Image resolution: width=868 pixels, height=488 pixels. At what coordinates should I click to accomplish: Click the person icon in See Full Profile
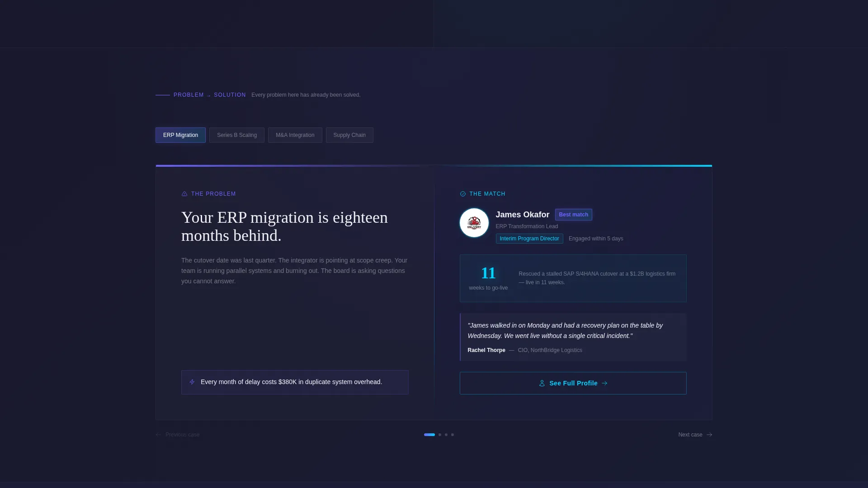(x=542, y=383)
